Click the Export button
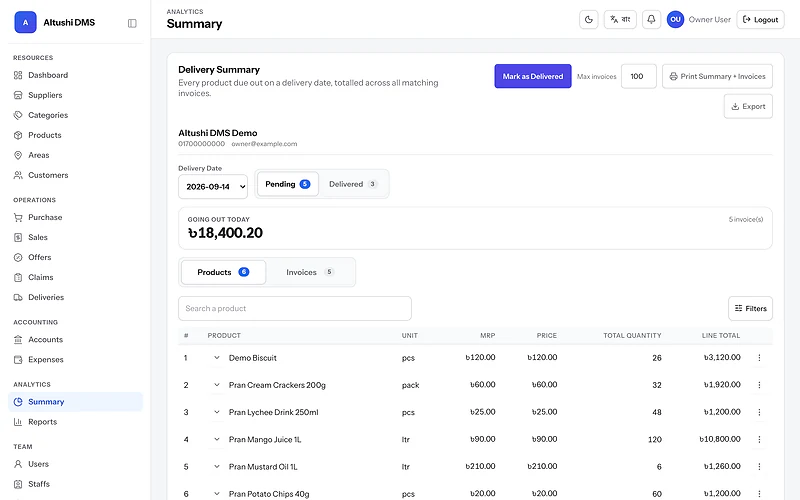 [748, 106]
